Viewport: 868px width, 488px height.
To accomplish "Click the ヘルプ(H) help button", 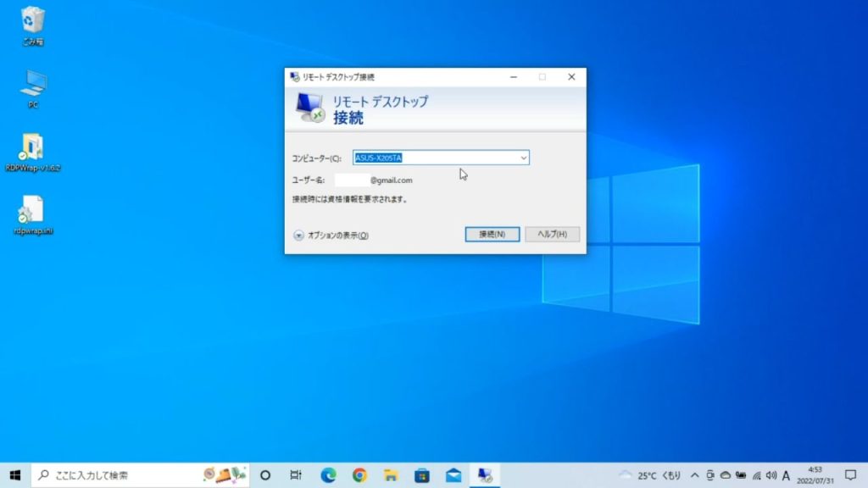I will pos(552,234).
